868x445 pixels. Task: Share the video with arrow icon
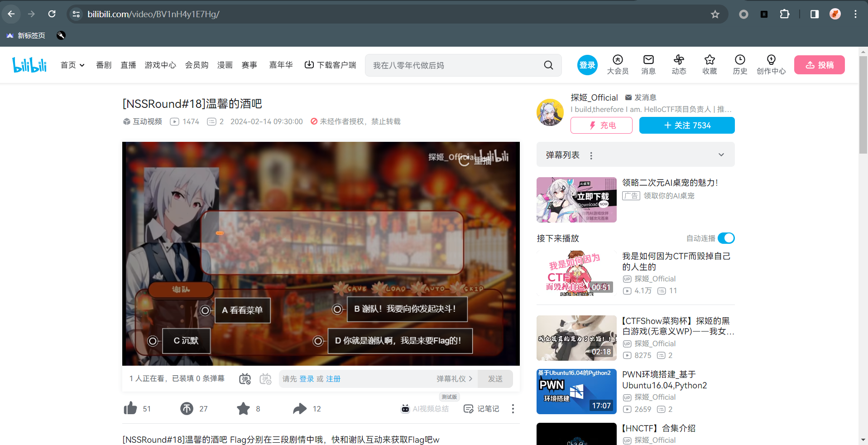(x=299, y=408)
